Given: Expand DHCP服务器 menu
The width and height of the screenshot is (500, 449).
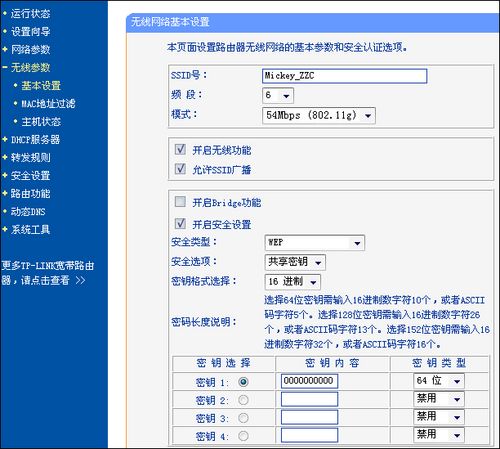Looking at the screenshot, I should coord(35,140).
